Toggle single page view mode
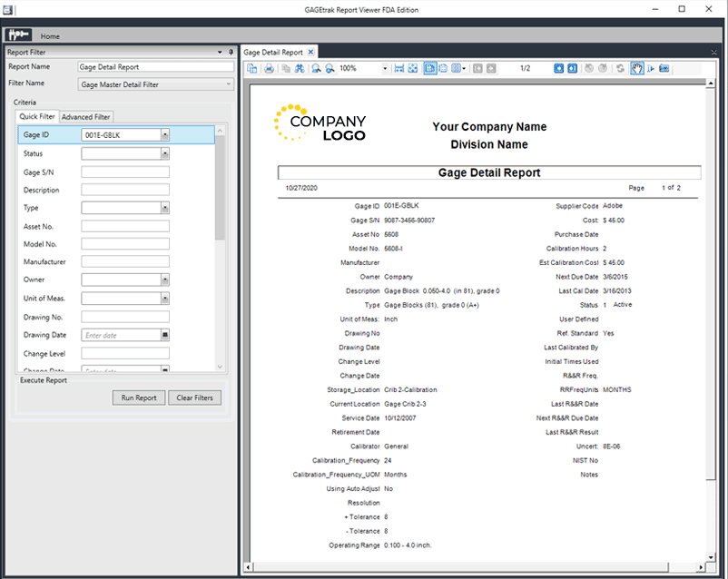 pos(429,68)
